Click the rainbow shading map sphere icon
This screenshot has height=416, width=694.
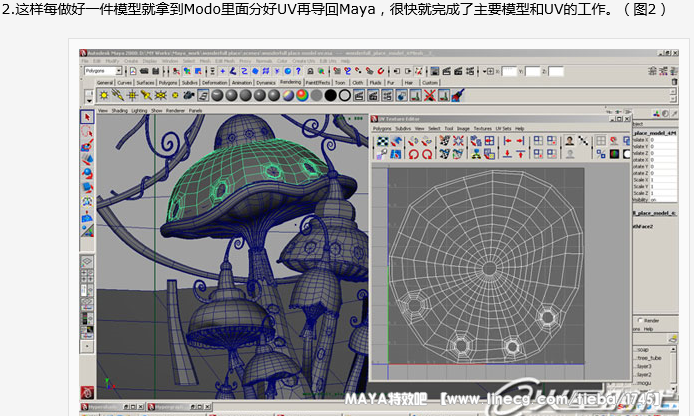[x=302, y=95]
